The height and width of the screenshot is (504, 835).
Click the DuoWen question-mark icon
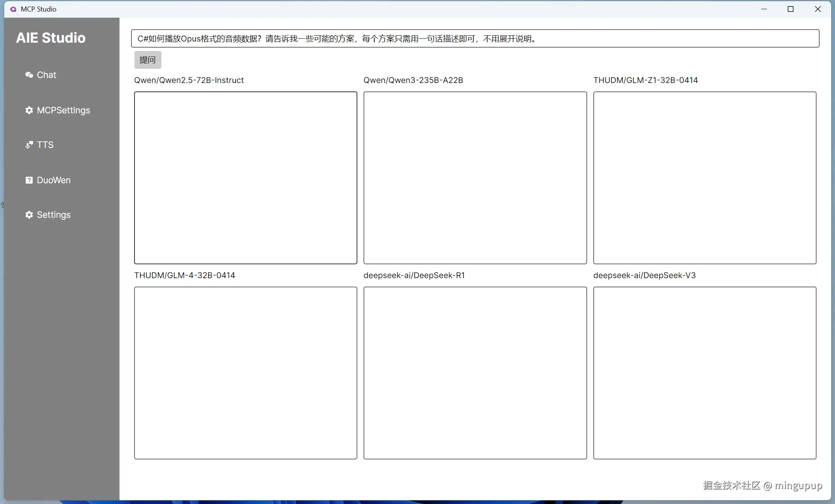click(29, 180)
